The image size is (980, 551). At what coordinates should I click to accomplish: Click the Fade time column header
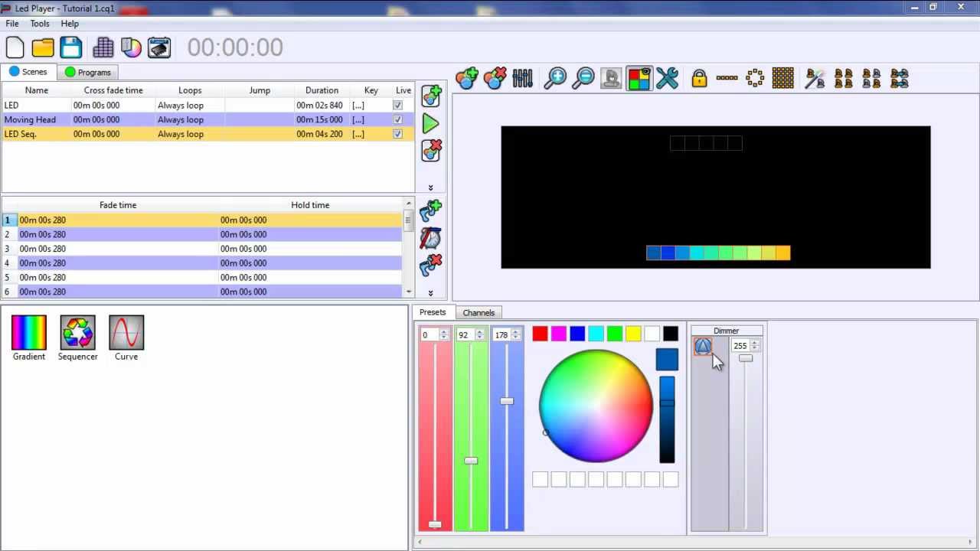[118, 205]
